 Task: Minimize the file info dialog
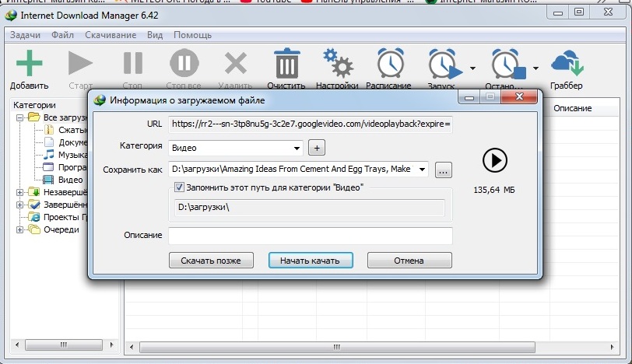tap(469, 97)
